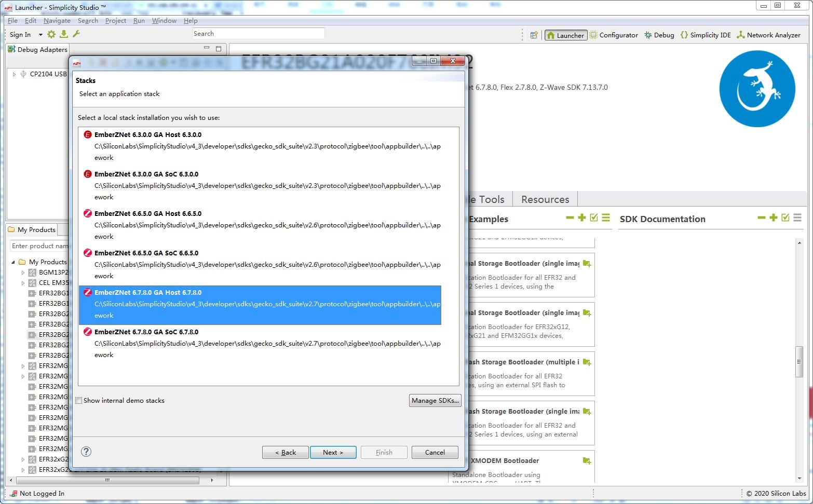Collapse all in Examples section

point(570,218)
